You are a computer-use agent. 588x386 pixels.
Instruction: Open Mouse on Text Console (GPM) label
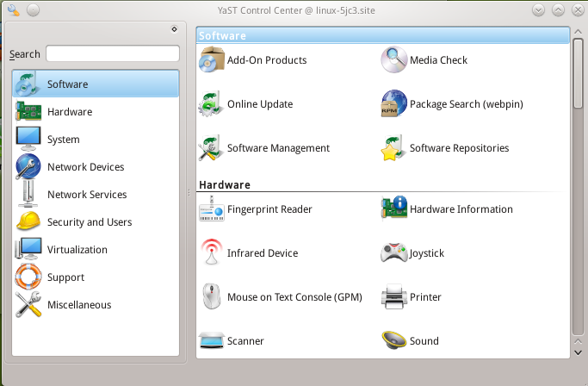[294, 297]
